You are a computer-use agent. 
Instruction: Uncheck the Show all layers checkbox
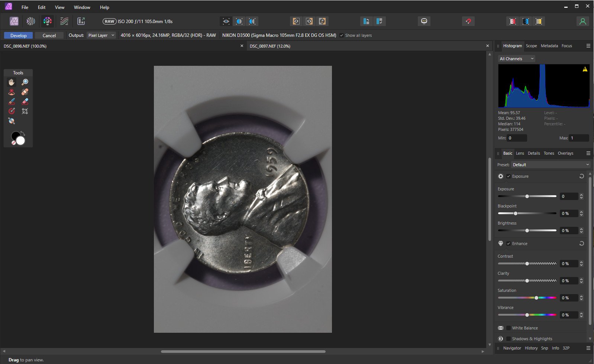pyautogui.click(x=342, y=35)
